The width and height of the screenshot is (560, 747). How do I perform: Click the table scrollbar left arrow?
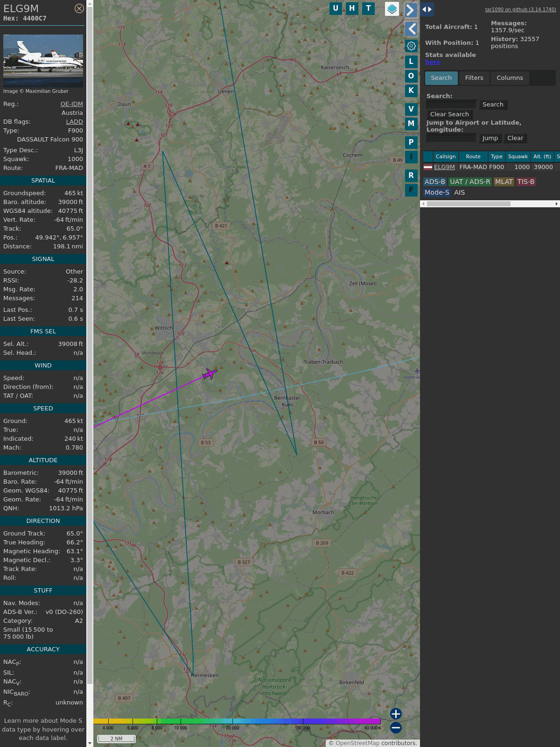[423, 204]
